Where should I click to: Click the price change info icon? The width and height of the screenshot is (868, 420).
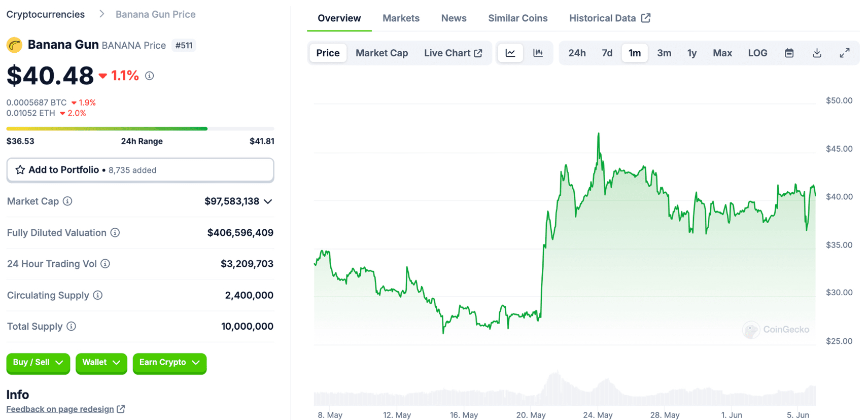149,76
